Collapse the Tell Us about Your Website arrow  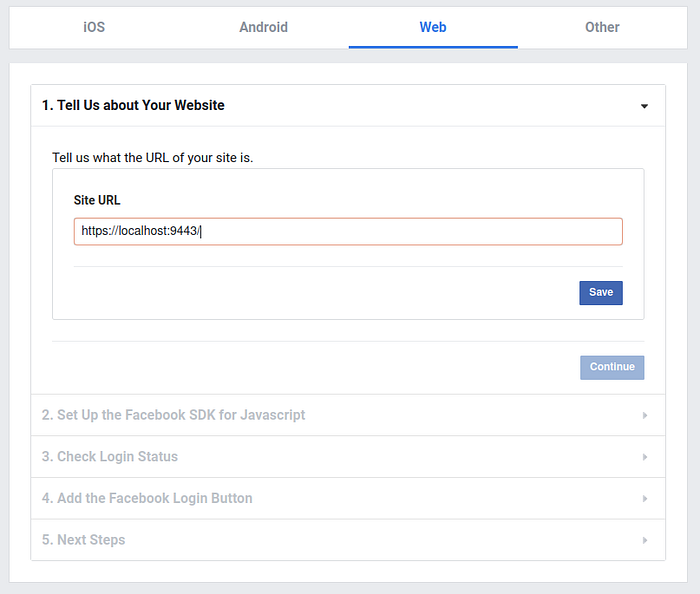pyautogui.click(x=644, y=106)
